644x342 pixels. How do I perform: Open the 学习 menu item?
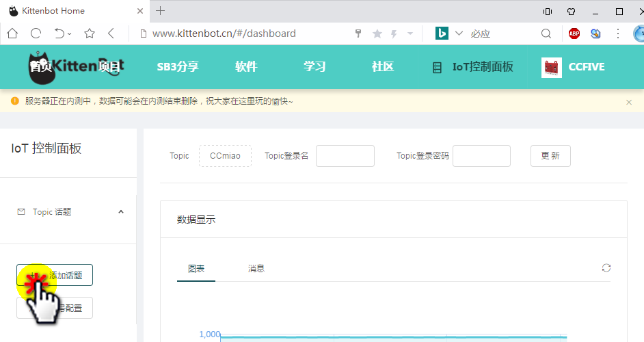314,66
